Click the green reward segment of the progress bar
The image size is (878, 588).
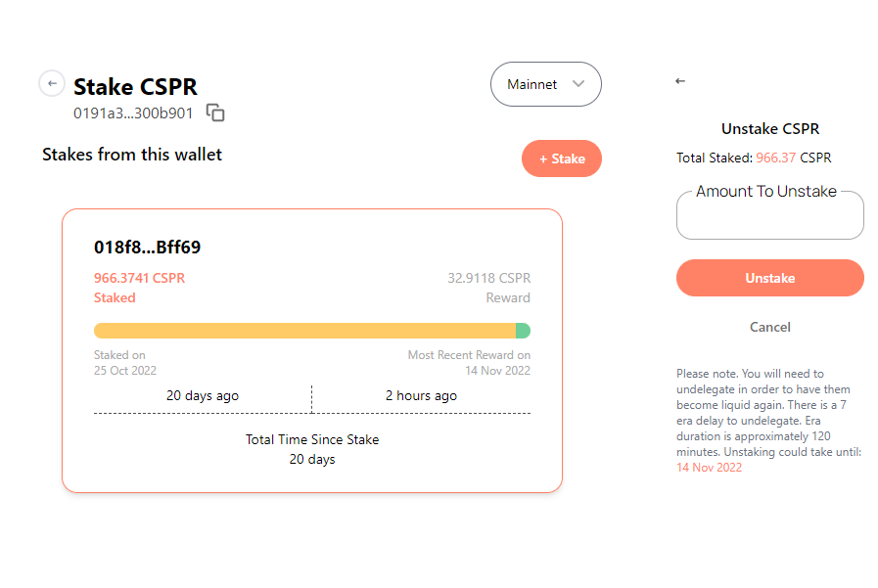click(x=523, y=331)
